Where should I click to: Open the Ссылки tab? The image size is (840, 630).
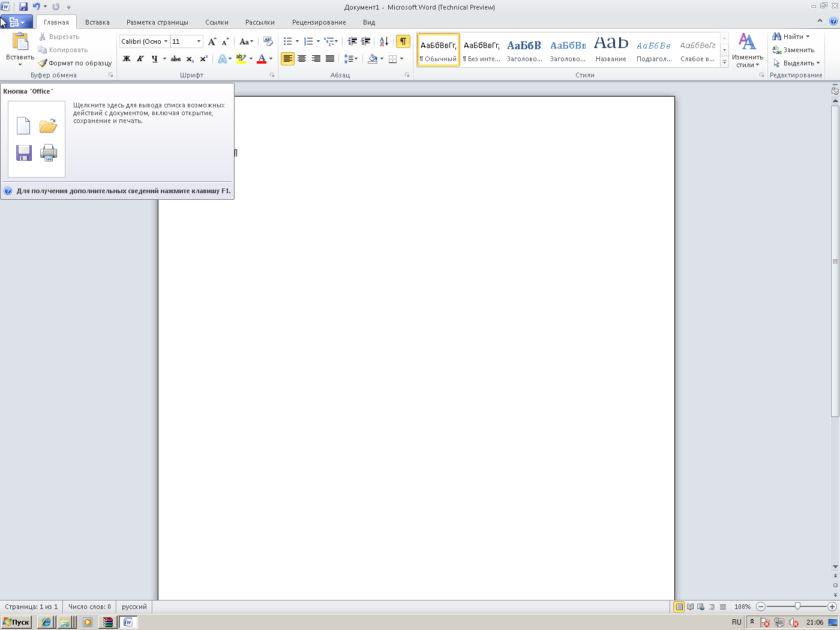pyautogui.click(x=217, y=22)
